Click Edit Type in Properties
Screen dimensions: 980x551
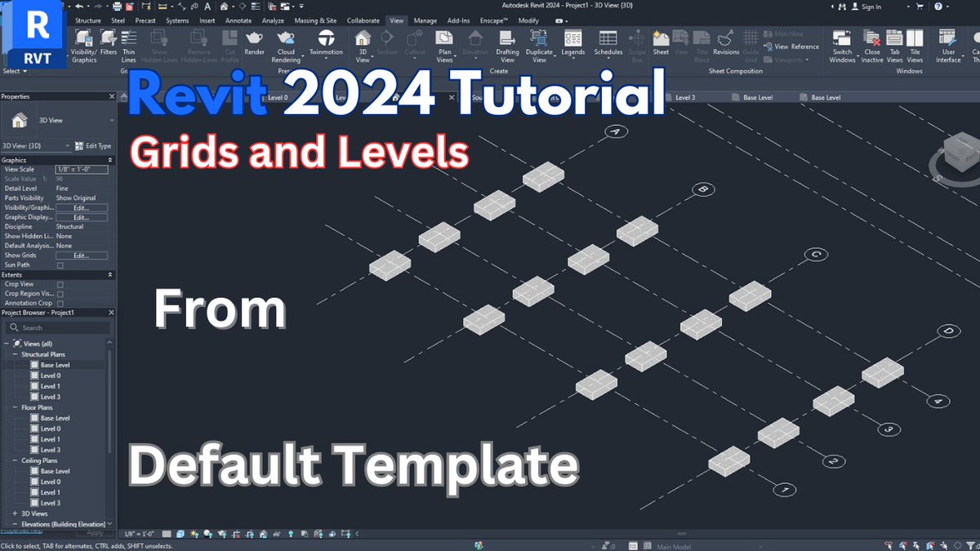point(92,145)
